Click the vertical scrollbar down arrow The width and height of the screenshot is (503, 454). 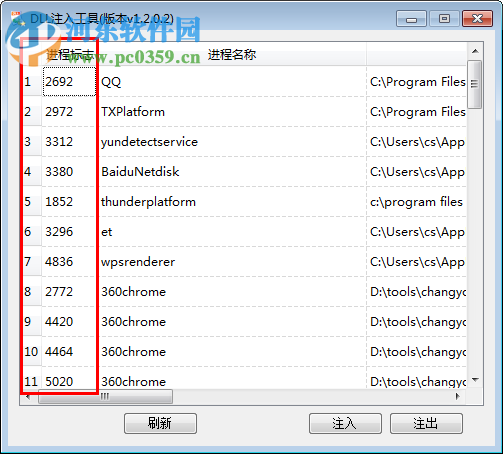pos(475,380)
